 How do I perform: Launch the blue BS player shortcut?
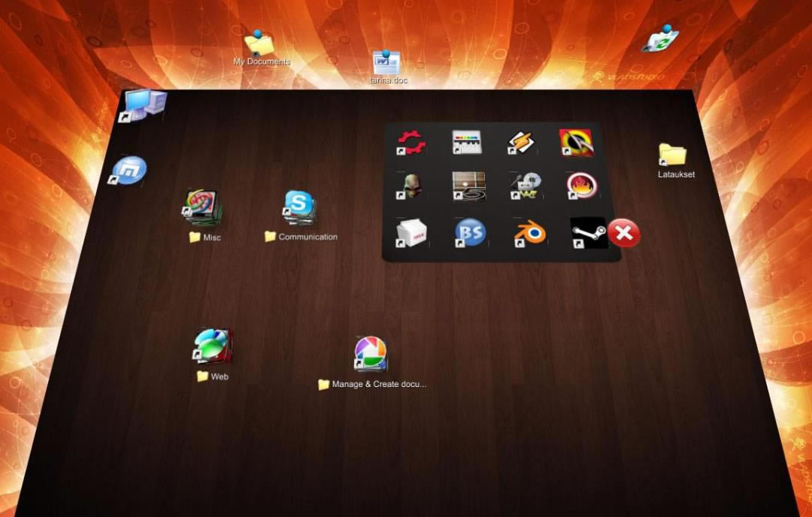[470, 233]
